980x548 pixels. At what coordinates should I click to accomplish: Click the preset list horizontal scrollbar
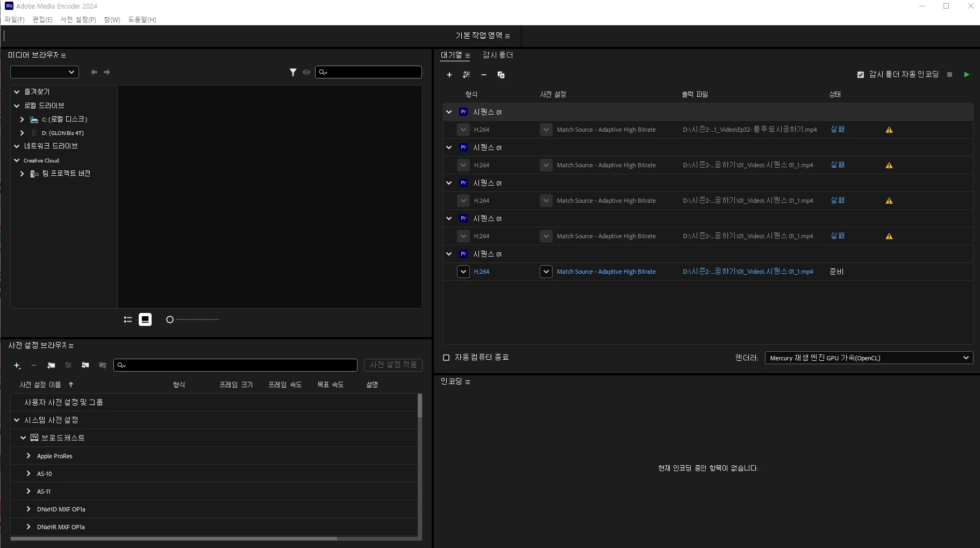point(174,538)
